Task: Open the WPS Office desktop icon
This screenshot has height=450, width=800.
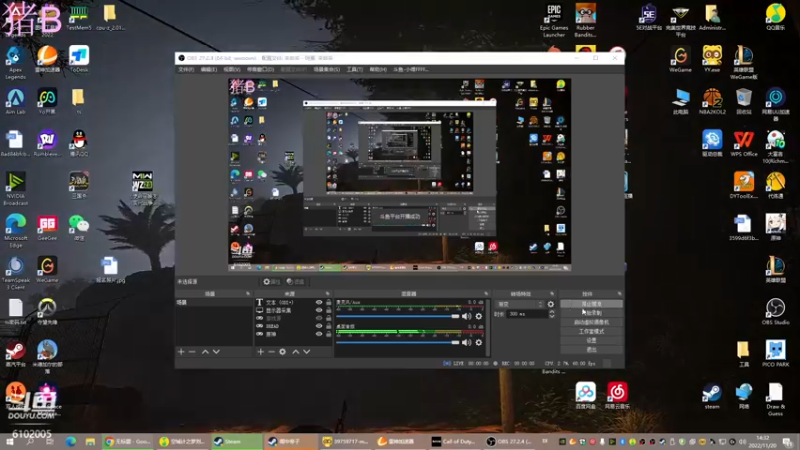Action: [x=743, y=143]
